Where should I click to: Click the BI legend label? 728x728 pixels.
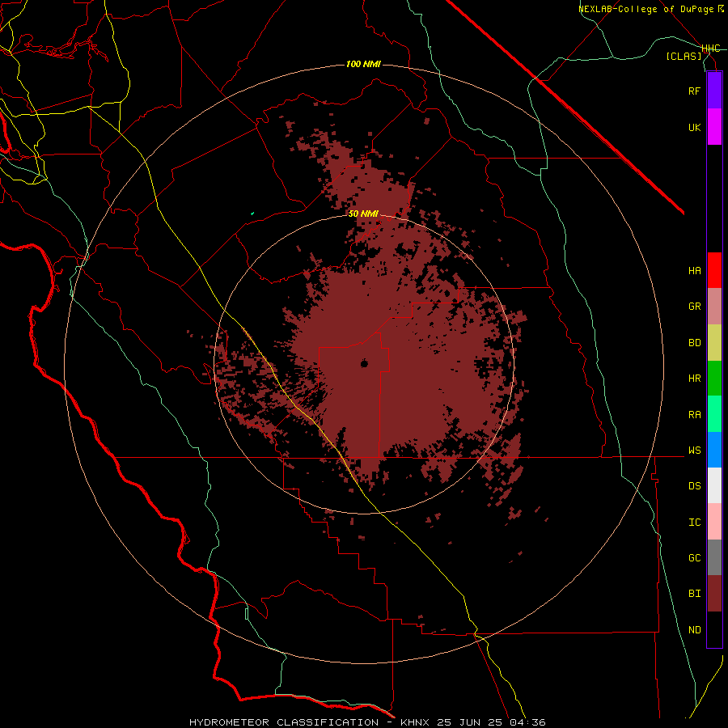click(694, 594)
